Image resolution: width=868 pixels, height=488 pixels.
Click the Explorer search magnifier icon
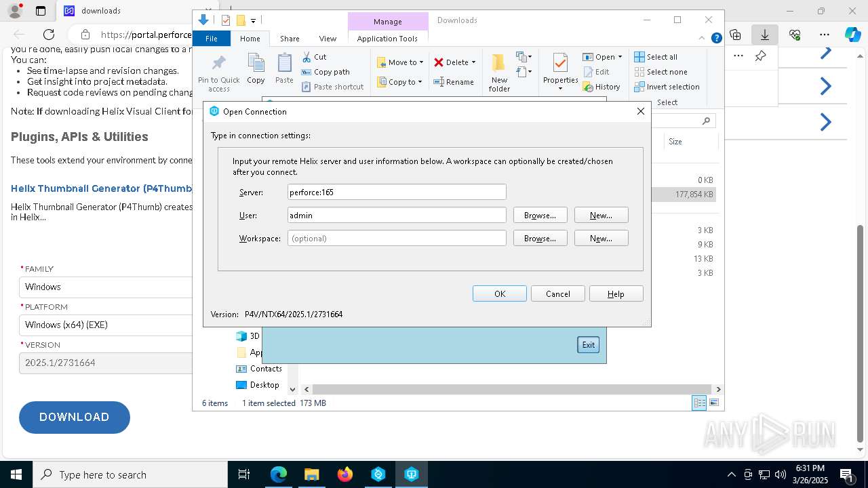pyautogui.click(x=706, y=121)
